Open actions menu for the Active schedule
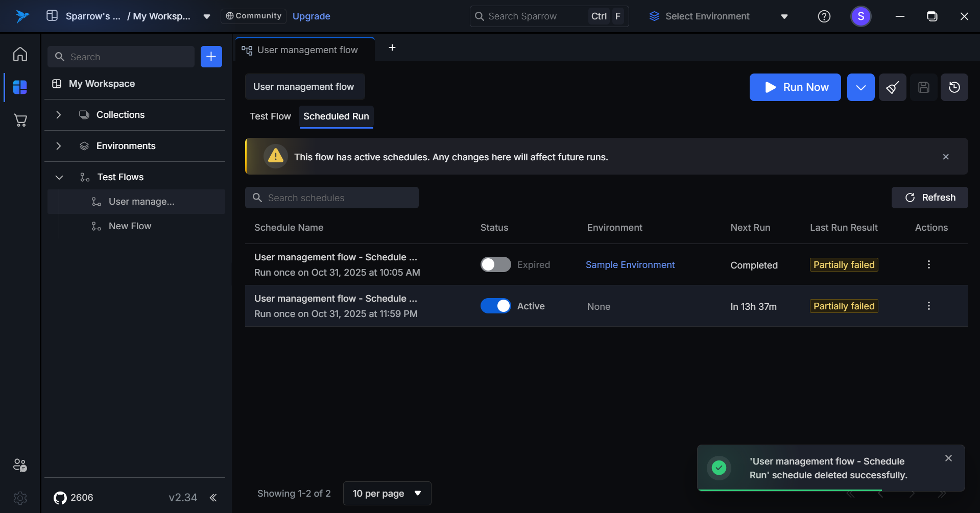This screenshot has width=980, height=513. 928,306
